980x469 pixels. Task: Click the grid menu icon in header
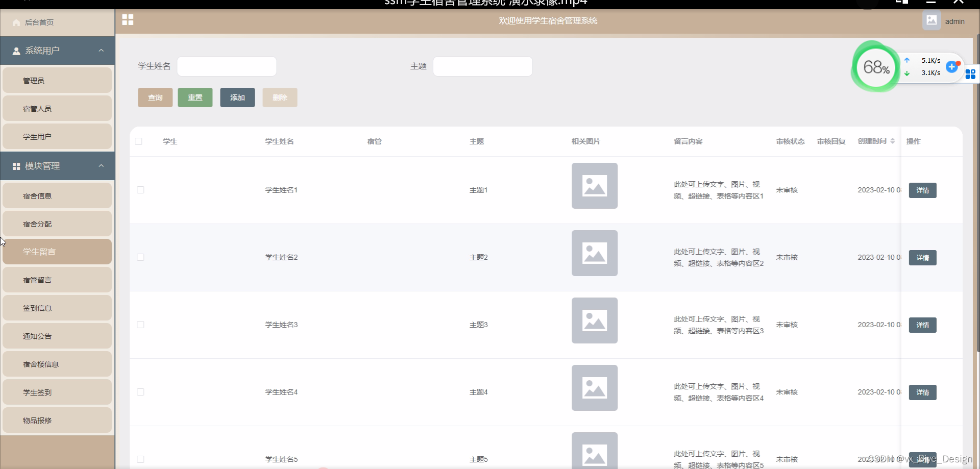(x=128, y=20)
